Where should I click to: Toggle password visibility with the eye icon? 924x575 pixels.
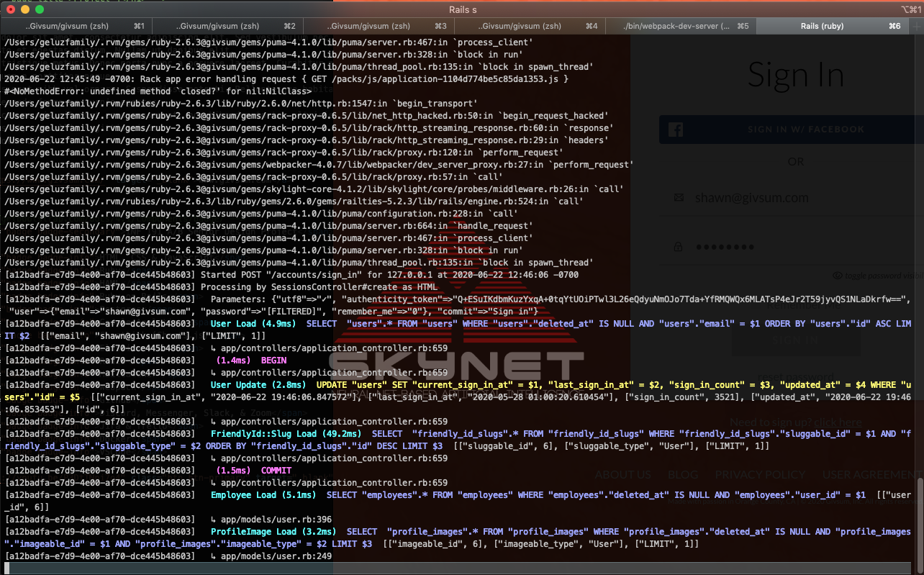click(837, 276)
